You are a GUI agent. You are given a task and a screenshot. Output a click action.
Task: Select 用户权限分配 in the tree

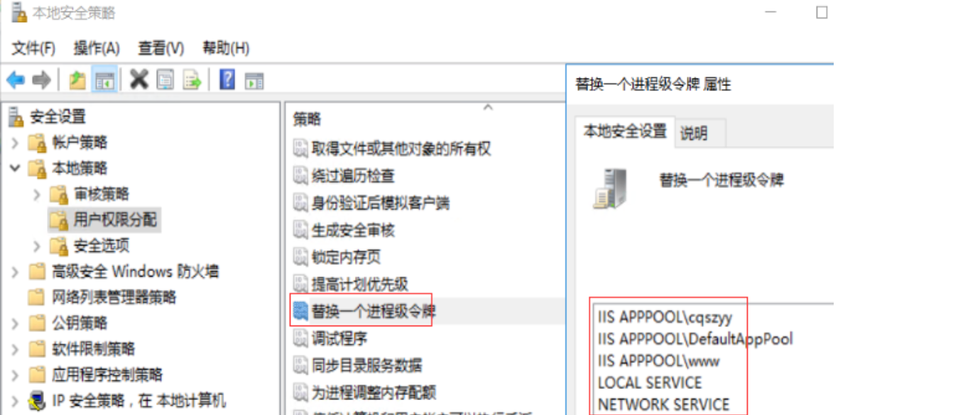115,220
